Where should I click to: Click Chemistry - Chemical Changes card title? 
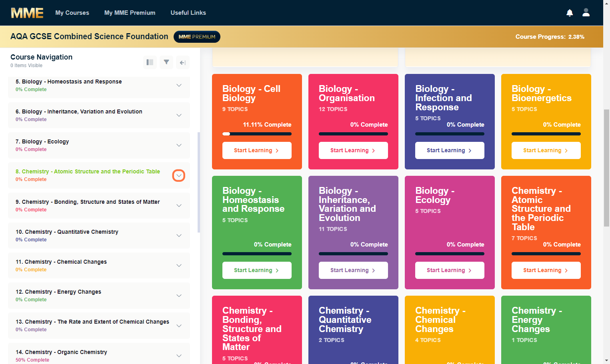pos(440,320)
